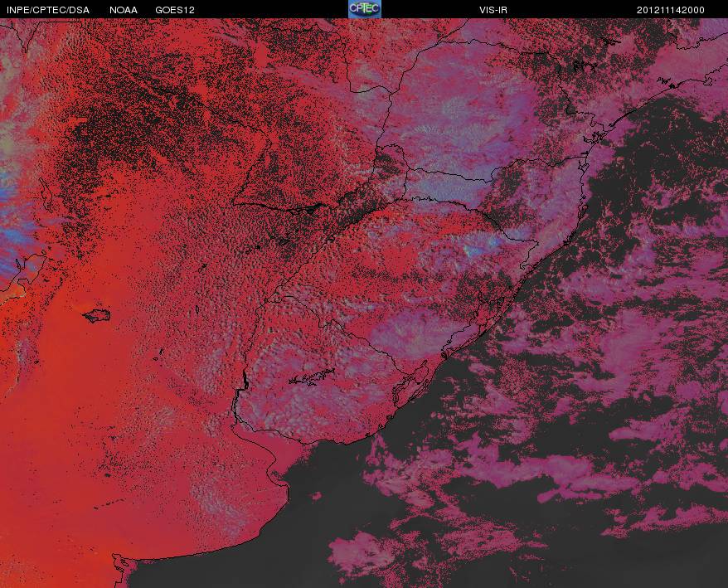
Task: Select the NOAA label in the header
Action: [x=124, y=10]
